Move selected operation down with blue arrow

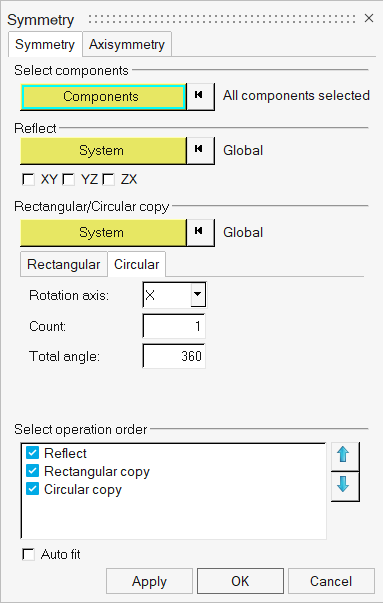pyautogui.click(x=345, y=486)
